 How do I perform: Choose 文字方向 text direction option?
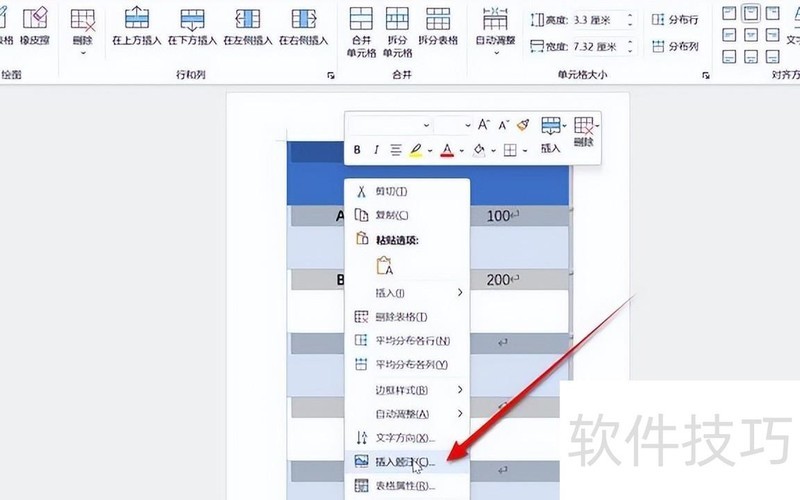pyautogui.click(x=407, y=438)
